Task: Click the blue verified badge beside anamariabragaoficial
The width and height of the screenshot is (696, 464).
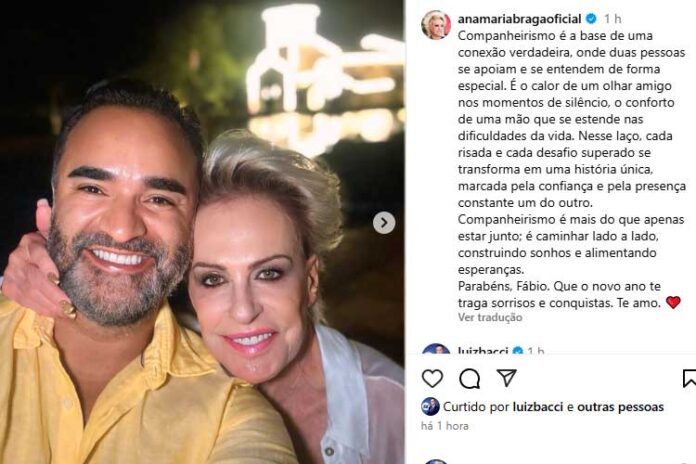Action: coord(591,19)
